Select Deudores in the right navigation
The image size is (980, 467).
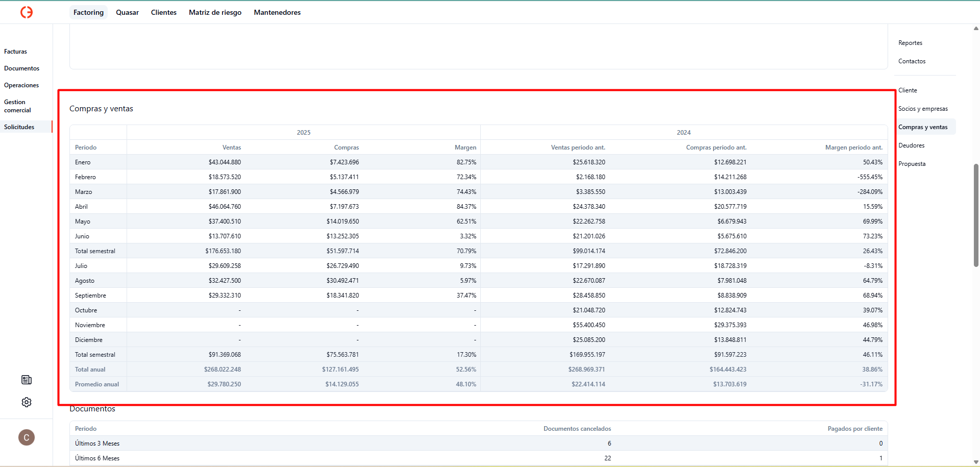pos(911,145)
